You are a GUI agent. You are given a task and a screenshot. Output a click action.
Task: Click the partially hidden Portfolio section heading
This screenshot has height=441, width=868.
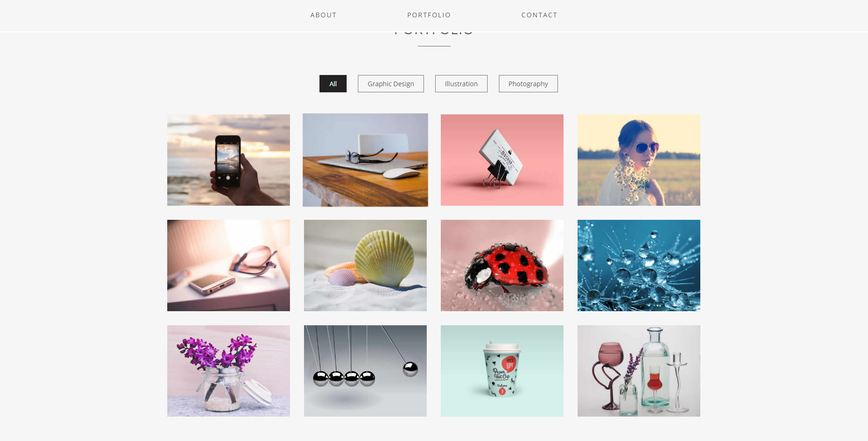pyautogui.click(x=434, y=33)
